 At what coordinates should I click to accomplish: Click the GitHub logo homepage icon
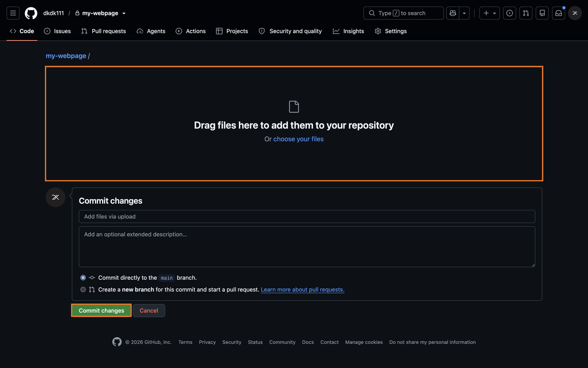tap(31, 13)
